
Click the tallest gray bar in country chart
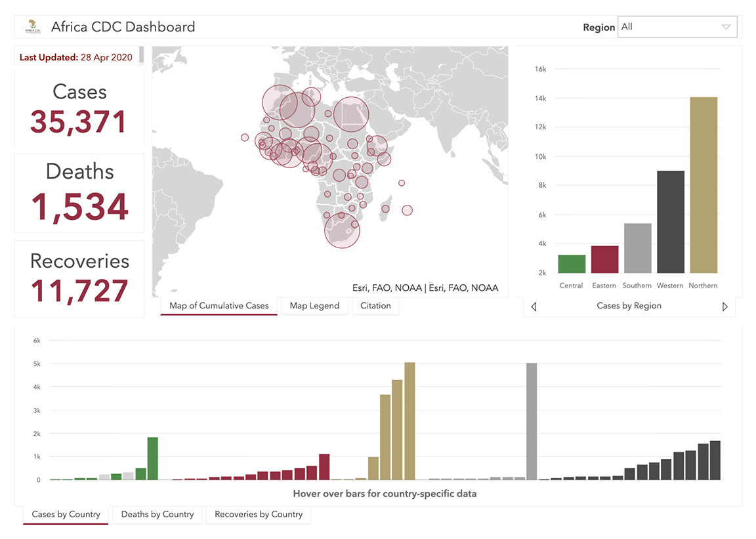point(532,421)
